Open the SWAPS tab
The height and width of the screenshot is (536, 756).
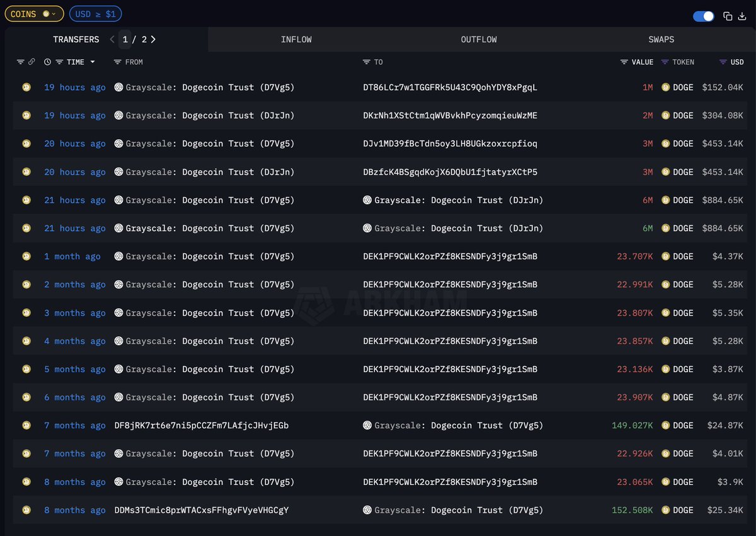pyautogui.click(x=661, y=39)
